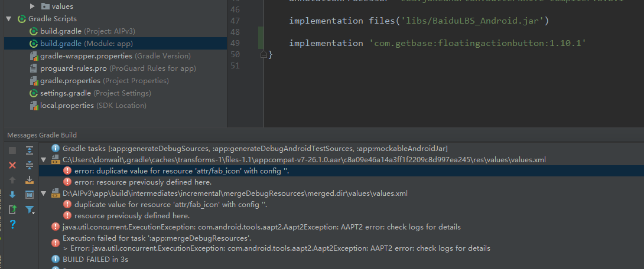
Task: Click the red error icon beside Execution failed
Action: [x=56, y=243]
